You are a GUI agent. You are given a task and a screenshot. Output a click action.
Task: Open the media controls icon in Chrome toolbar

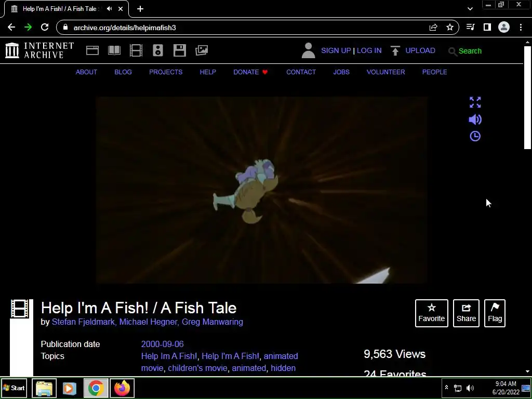coord(471,27)
